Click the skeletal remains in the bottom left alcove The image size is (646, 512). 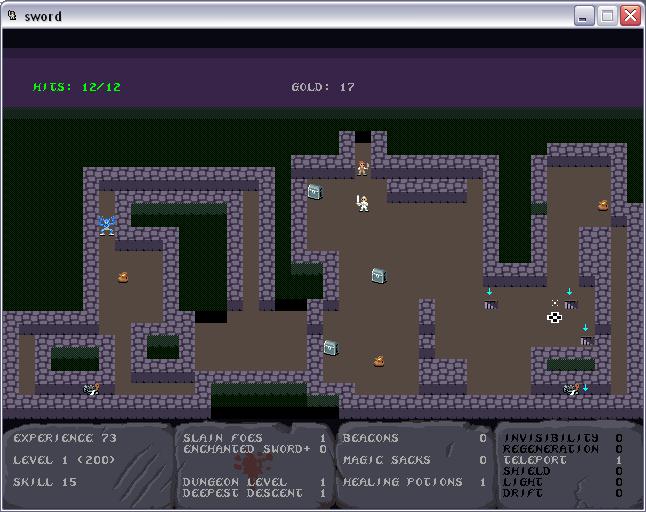pyautogui.click(x=91, y=389)
